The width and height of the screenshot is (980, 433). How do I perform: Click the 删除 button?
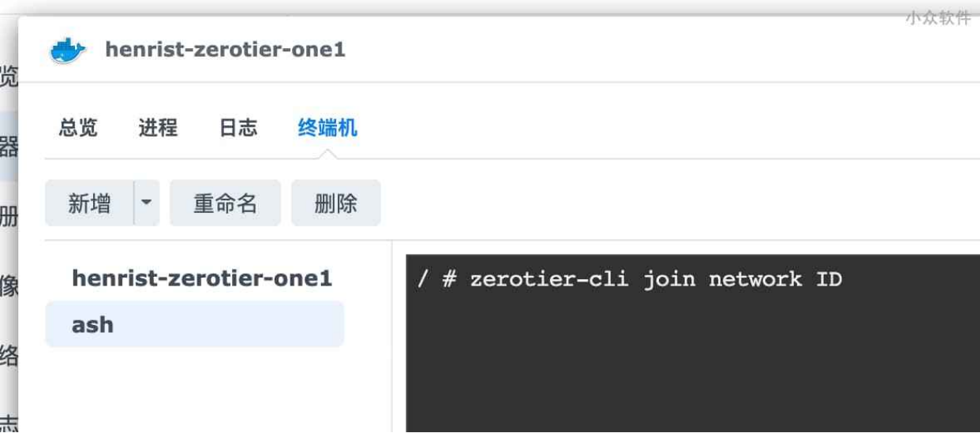pos(336,203)
